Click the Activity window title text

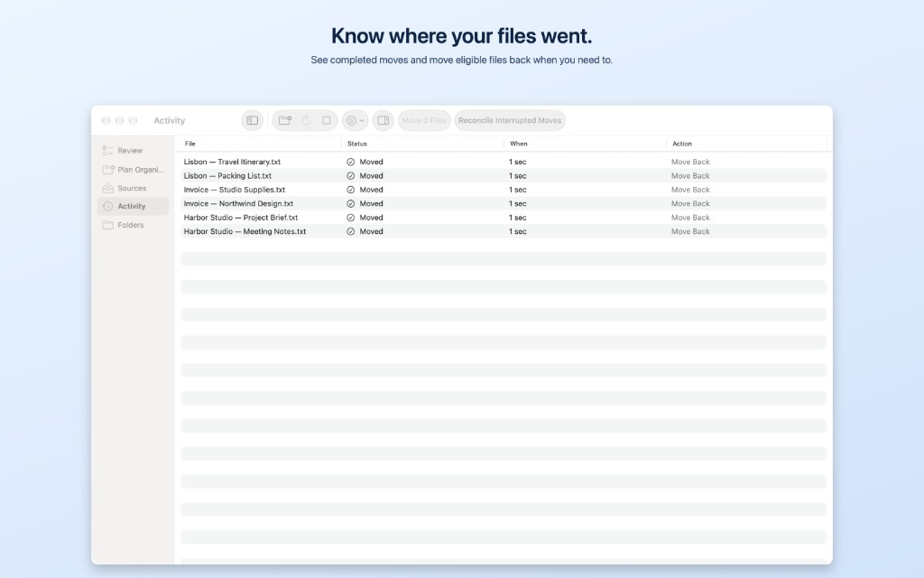[169, 120]
